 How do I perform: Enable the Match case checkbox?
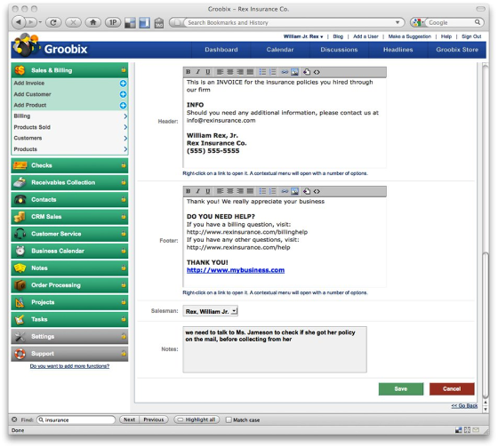point(229,420)
